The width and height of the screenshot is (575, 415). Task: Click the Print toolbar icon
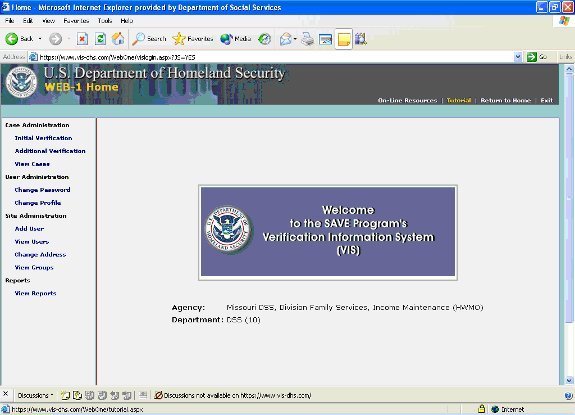tap(308, 39)
